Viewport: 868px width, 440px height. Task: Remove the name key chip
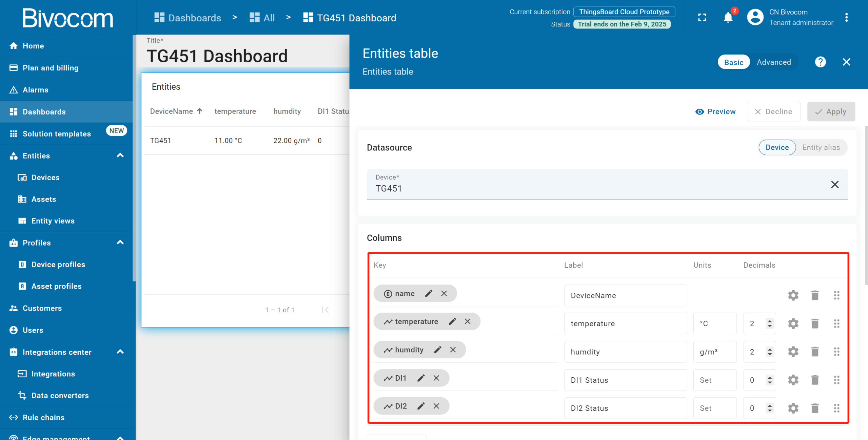pos(444,293)
